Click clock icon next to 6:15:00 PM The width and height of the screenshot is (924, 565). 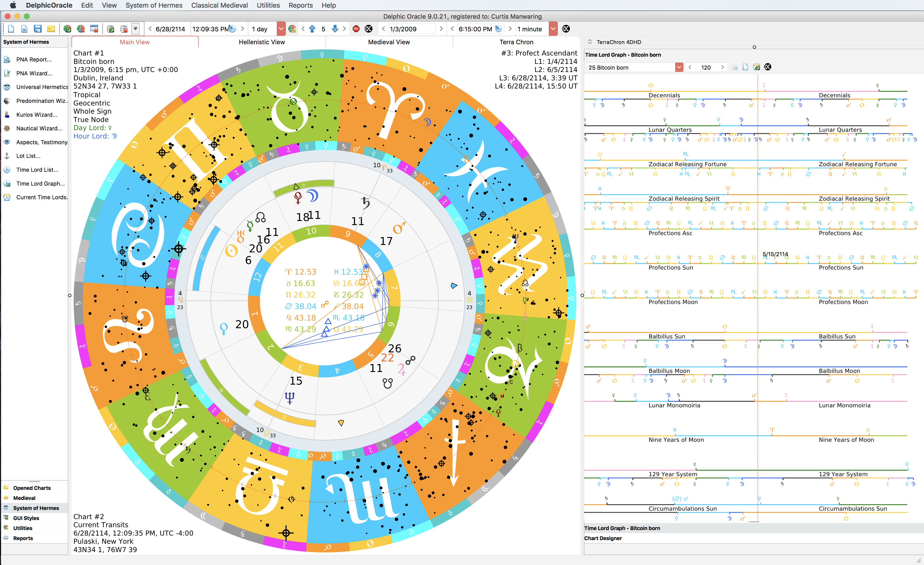(x=498, y=29)
